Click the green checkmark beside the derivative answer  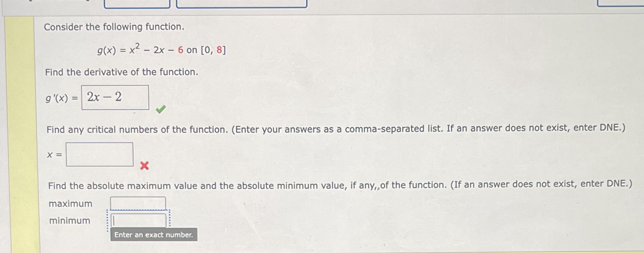tap(161, 109)
